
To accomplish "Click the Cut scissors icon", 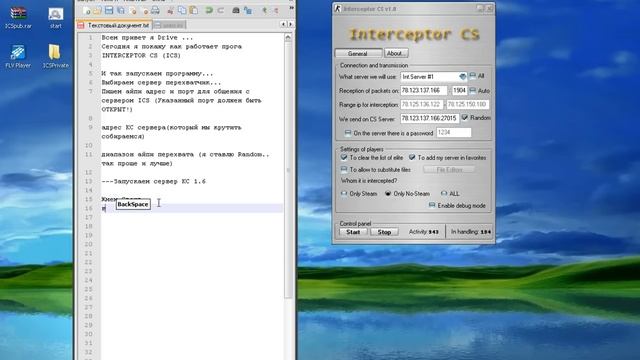I will 171,10.
